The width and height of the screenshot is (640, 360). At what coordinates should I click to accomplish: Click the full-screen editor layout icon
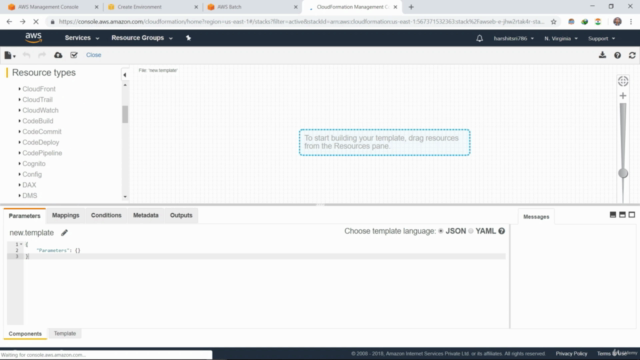point(632,215)
